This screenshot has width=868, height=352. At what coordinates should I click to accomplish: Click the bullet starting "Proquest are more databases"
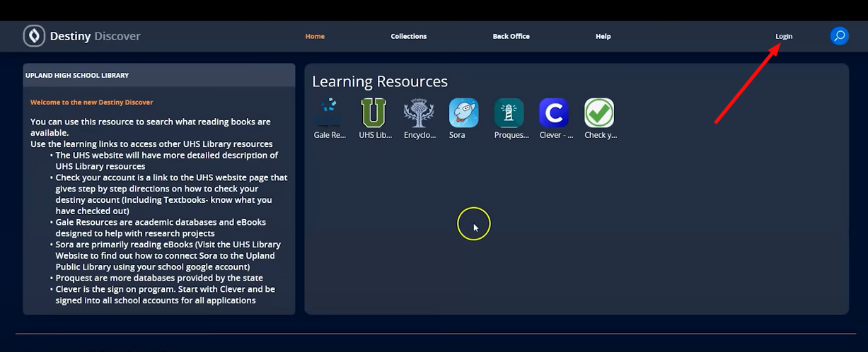(157, 278)
